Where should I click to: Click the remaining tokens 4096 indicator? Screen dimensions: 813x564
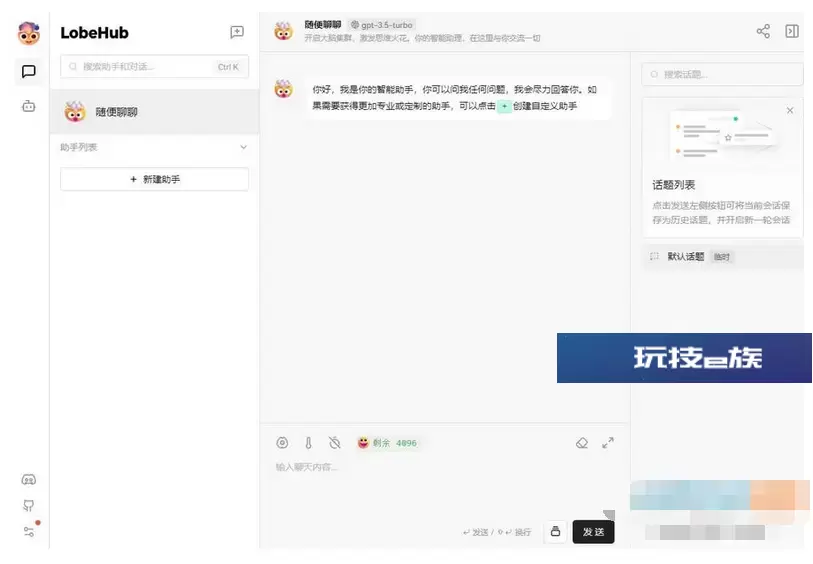point(387,443)
